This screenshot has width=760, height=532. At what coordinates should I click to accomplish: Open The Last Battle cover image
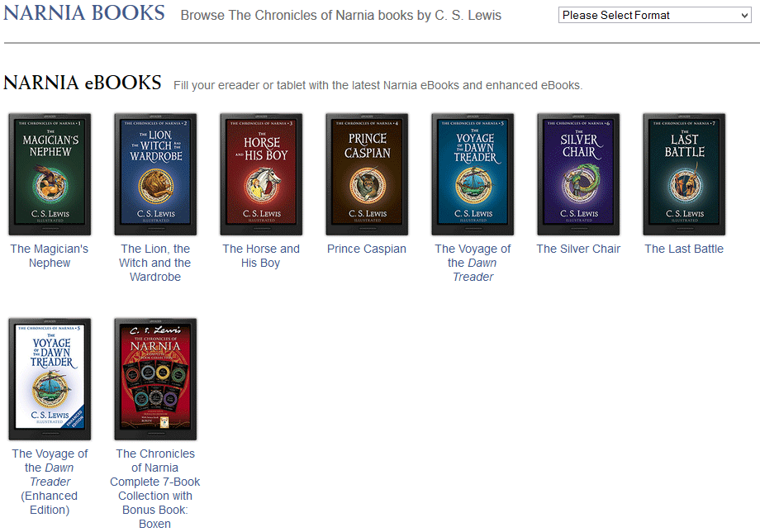point(684,174)
